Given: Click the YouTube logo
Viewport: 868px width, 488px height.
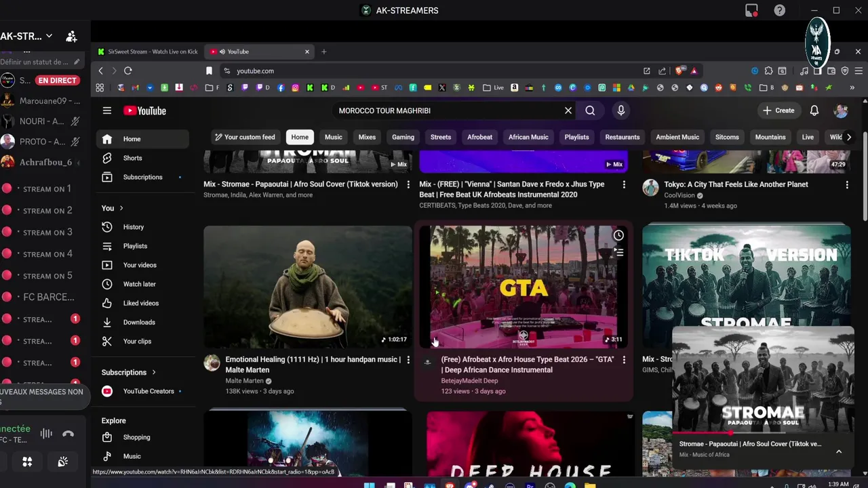Looking at the screenshot, I should click(144, 110).
